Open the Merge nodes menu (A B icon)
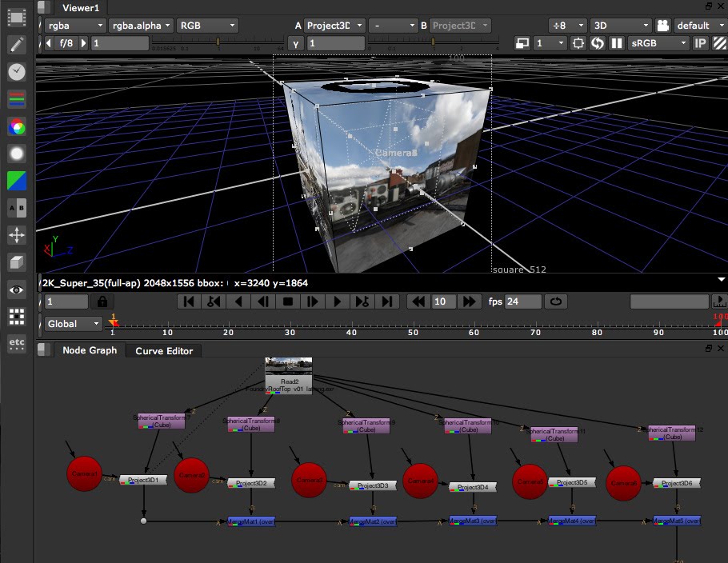 17,207
